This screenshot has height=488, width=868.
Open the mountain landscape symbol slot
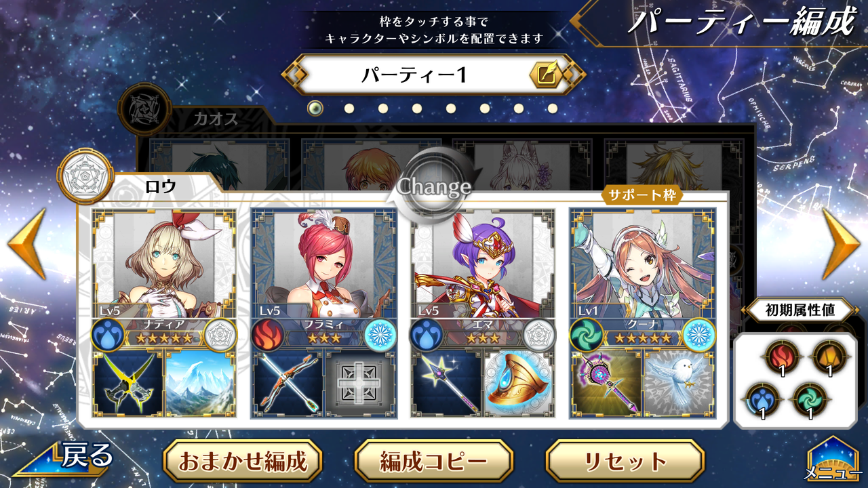point(200,383)
